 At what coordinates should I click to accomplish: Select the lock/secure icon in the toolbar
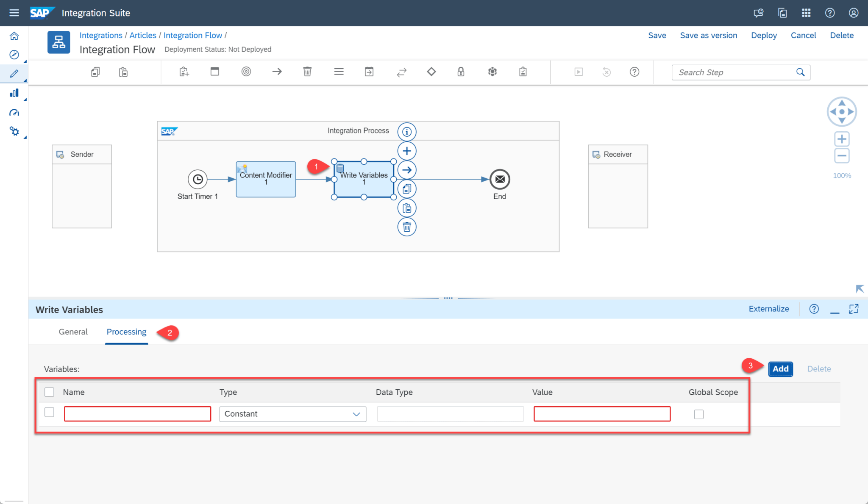coord(461,72)
